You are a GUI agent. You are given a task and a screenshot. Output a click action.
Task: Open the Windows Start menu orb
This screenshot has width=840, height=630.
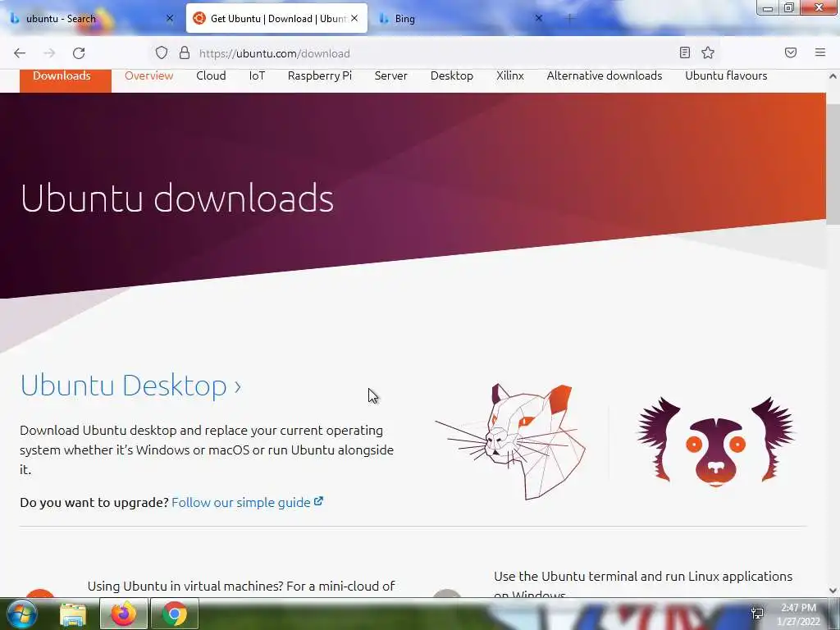[21, 614]
